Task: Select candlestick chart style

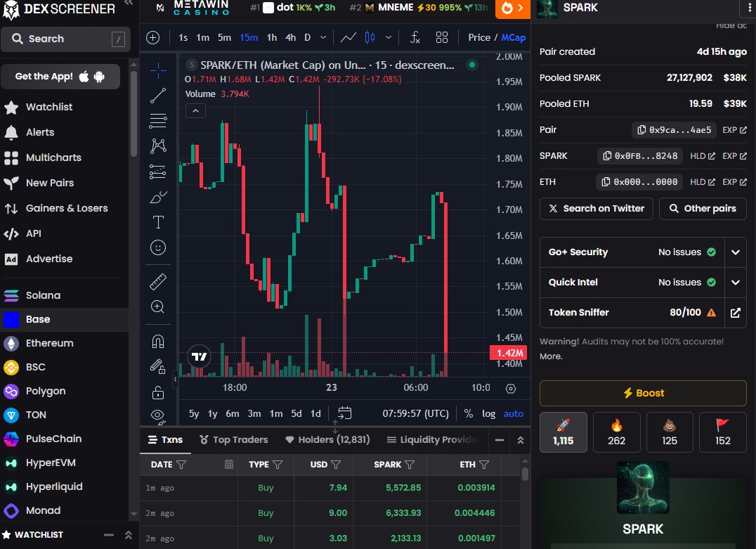Action: click(x=370, y=38)
